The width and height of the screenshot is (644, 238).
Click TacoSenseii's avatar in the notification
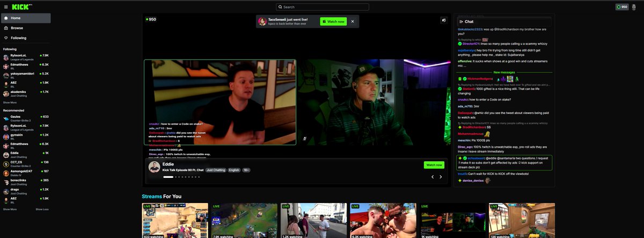(x=263, y=21)
